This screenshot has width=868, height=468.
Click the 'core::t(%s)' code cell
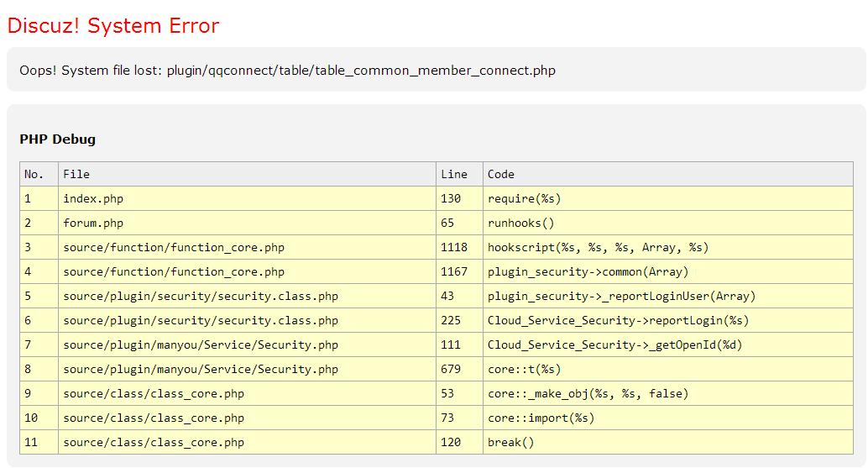point(524,369)
